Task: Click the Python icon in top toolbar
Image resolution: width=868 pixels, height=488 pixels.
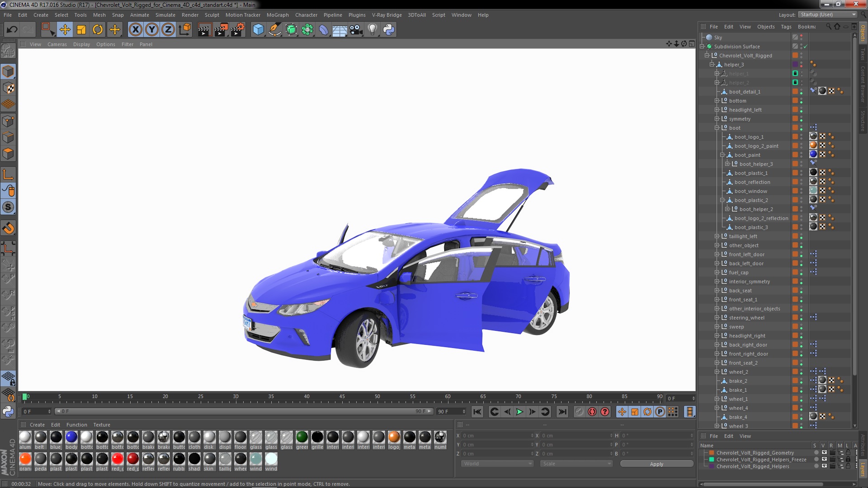Action: click(389, 30)
